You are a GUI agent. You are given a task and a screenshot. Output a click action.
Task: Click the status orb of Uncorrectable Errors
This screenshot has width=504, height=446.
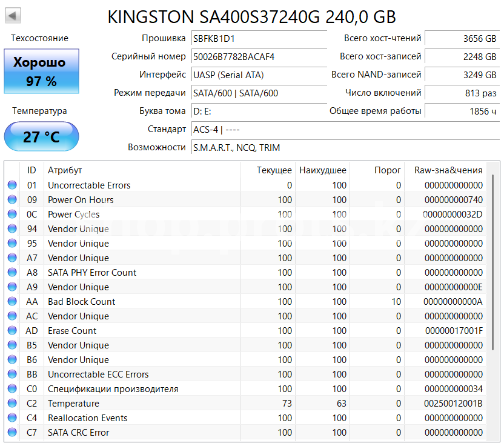click(12, 185)
